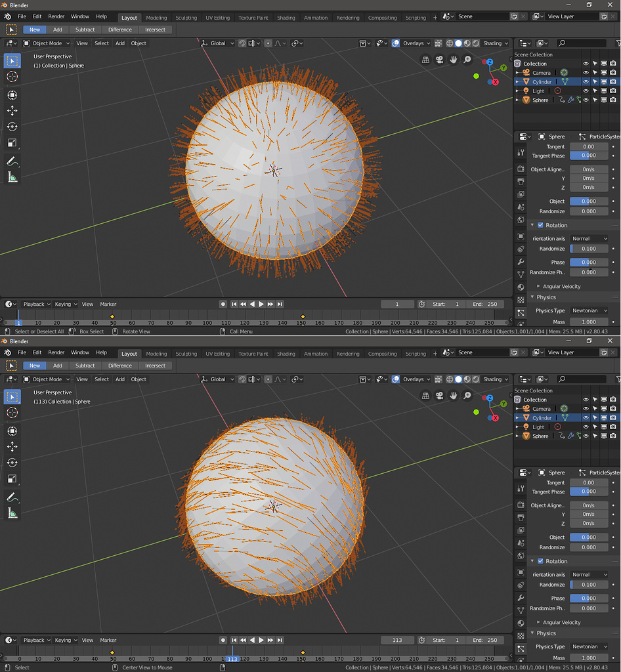This screenshot has height=672, width=621.
Task: Open the Help menu in bottom Blender window
Action: pyautogui.click(x=102, y=352)
